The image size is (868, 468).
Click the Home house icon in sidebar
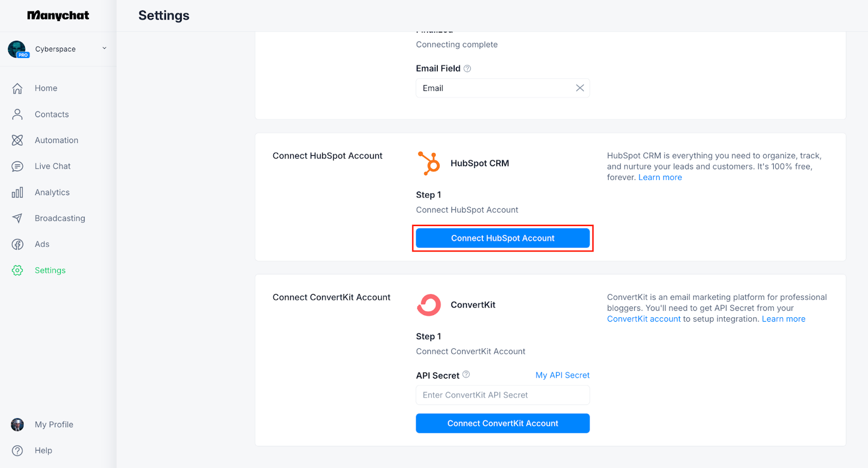click(17, 88)
